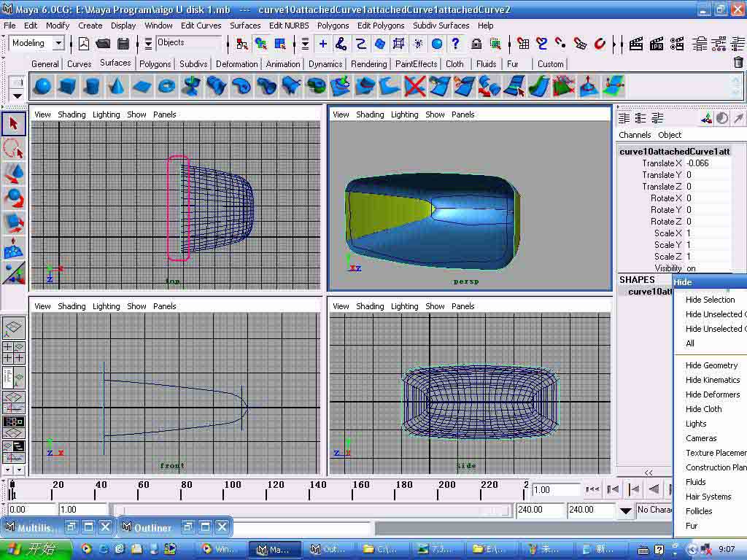Viewport: 747px width, 560px height.
Task: Open the No Character set dropdown
Action: tap(654, 510)
